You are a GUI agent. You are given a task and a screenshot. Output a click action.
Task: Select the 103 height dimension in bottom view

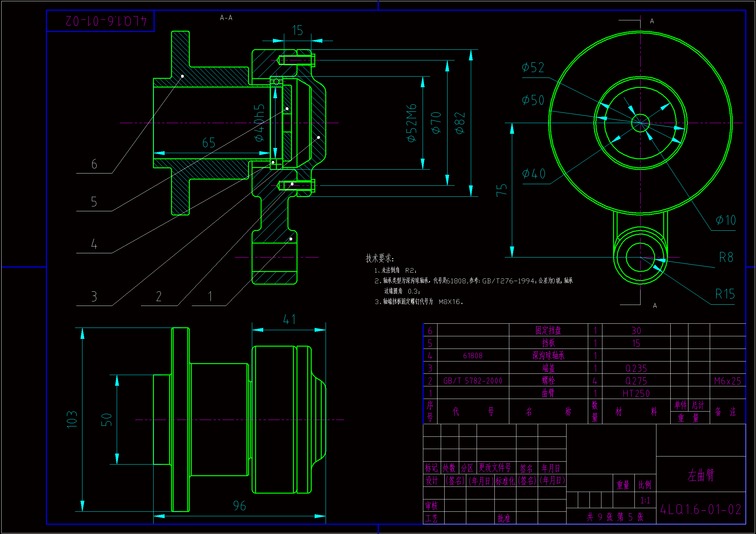72,420
